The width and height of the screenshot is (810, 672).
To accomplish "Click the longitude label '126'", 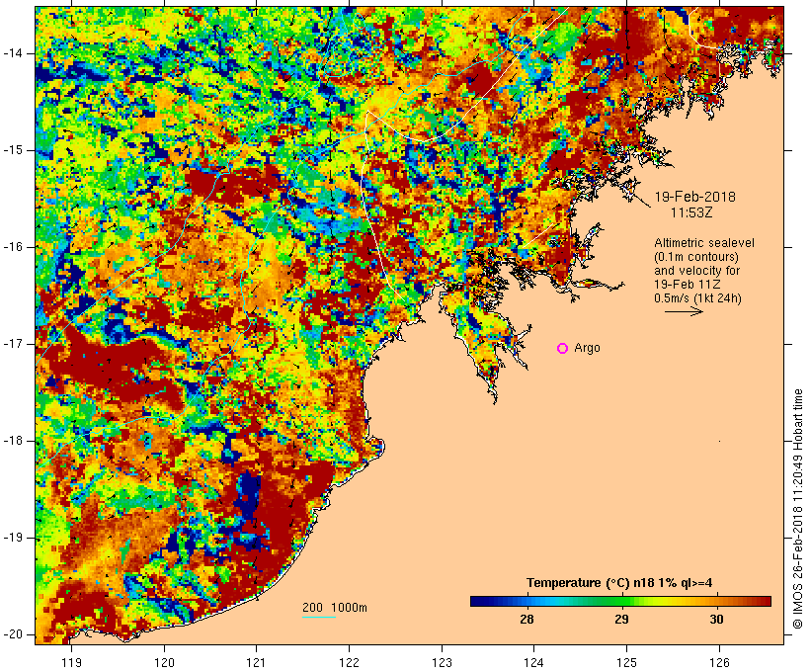I will coord(719,662).
